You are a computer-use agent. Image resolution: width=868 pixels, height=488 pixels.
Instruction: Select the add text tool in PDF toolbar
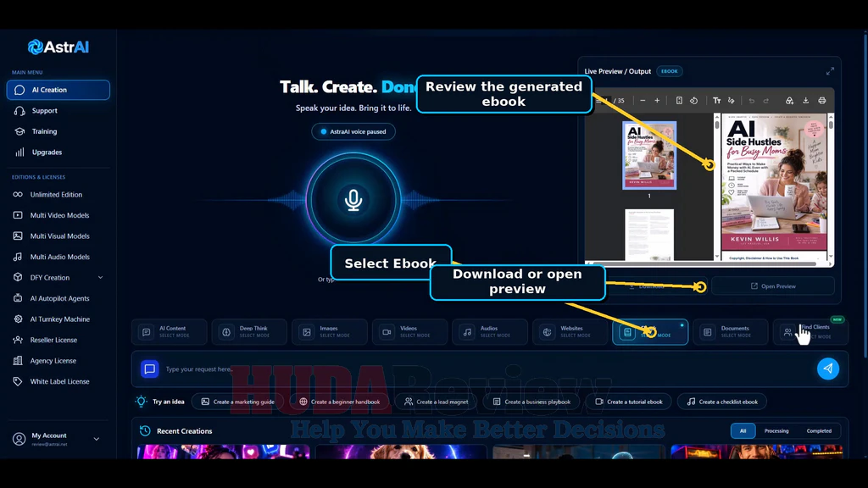pyautogui.click(x=717, y=101)
